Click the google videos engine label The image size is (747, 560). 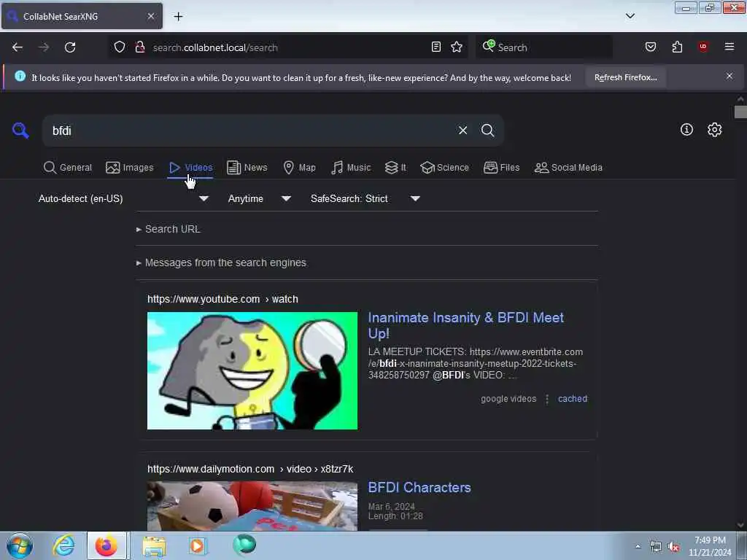pyautogui.click(x=508, y=399)
